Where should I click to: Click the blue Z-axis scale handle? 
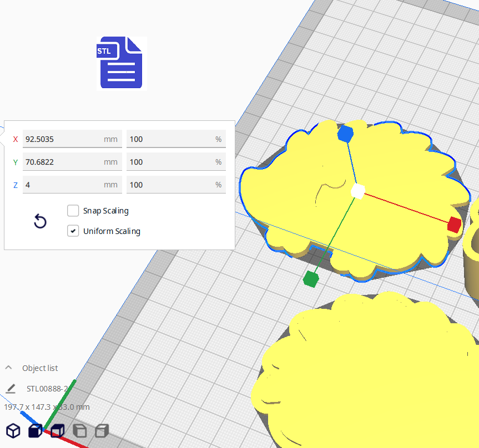[345, 134]
